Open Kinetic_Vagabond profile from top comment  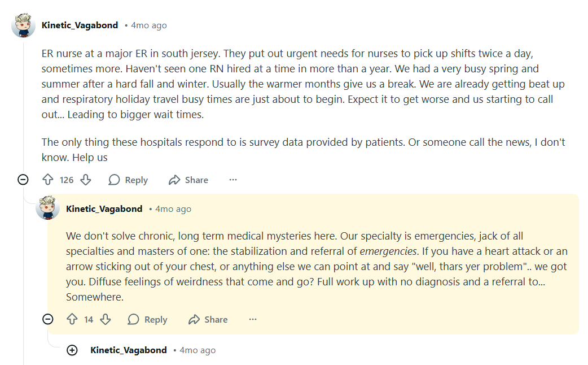tap(80, 25)
